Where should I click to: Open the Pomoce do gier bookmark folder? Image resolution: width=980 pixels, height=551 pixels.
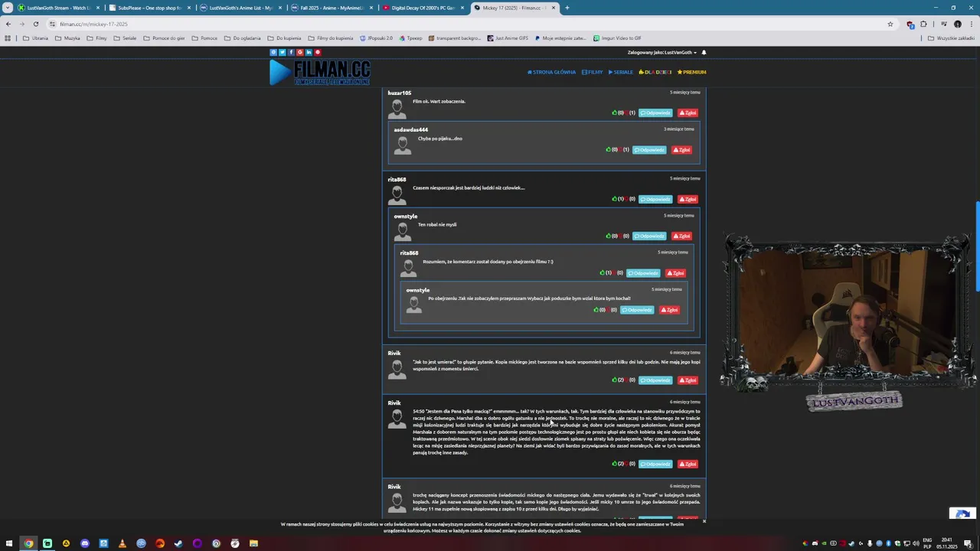coord(164,37)
